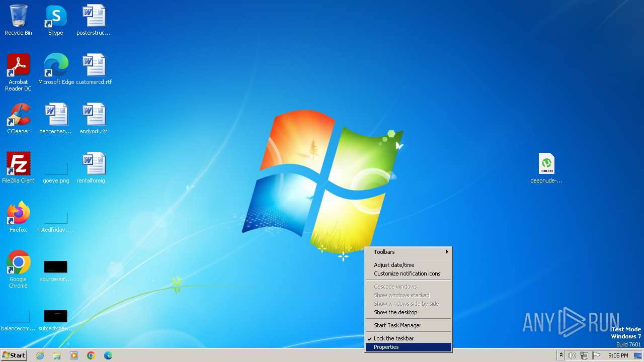Open Windows Explorer from taskbar

(57, 355)
